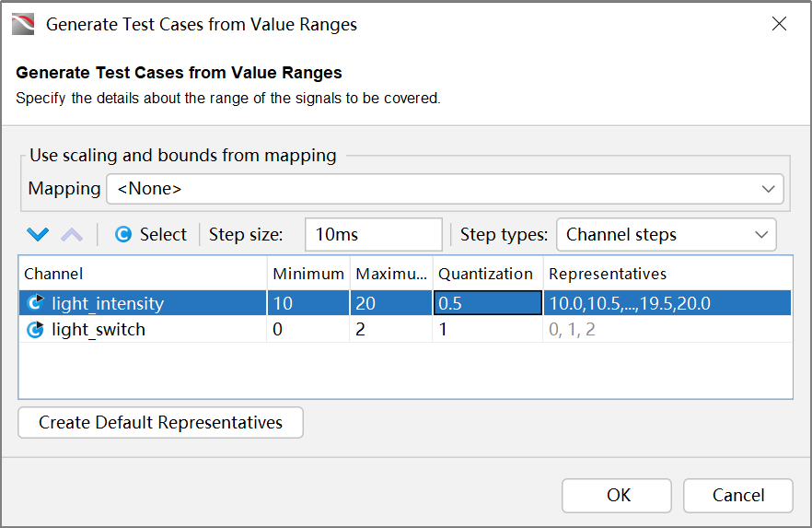Screen dimensions: 812x528
Task: Click the Minimum cell of light_intensity
Action: click(x=307, y=303)
